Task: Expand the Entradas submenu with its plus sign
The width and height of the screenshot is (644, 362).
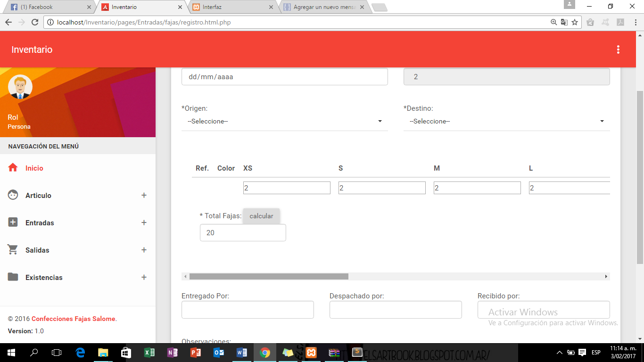Action: point(144,222)
